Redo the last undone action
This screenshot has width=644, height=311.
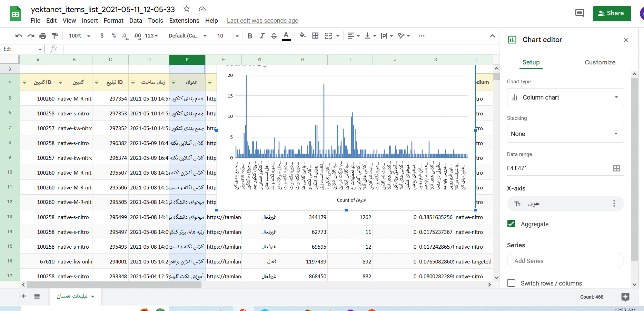[x=31, y=36]
